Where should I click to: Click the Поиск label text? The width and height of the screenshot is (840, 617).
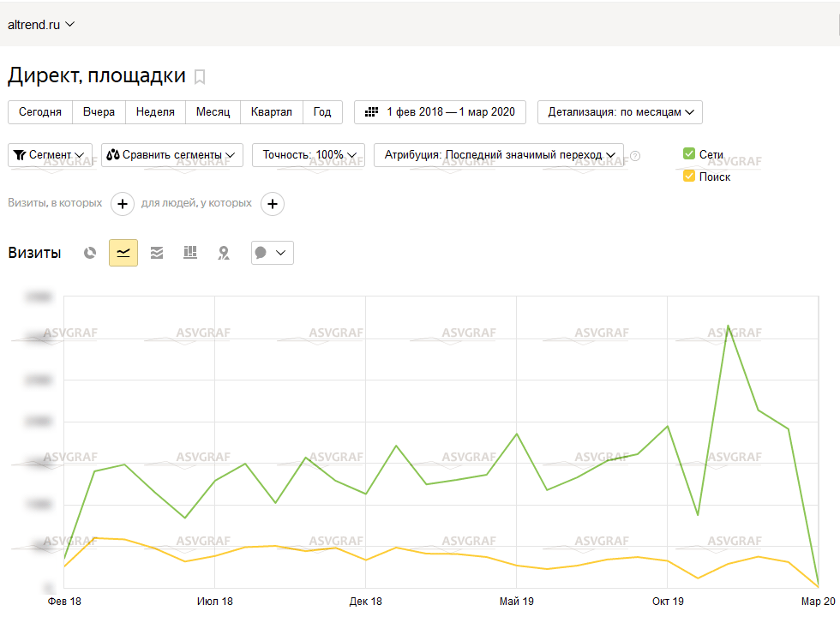coord(715,177)
